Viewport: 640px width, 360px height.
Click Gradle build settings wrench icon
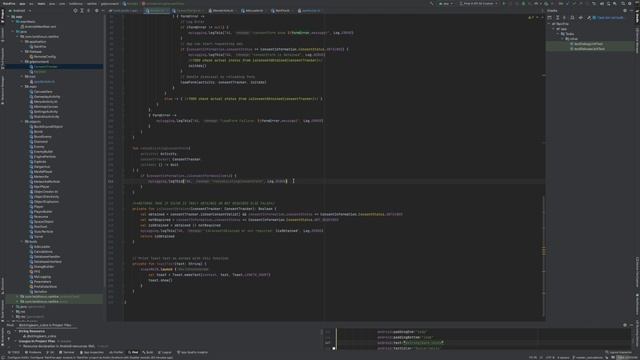pos(589,18)
